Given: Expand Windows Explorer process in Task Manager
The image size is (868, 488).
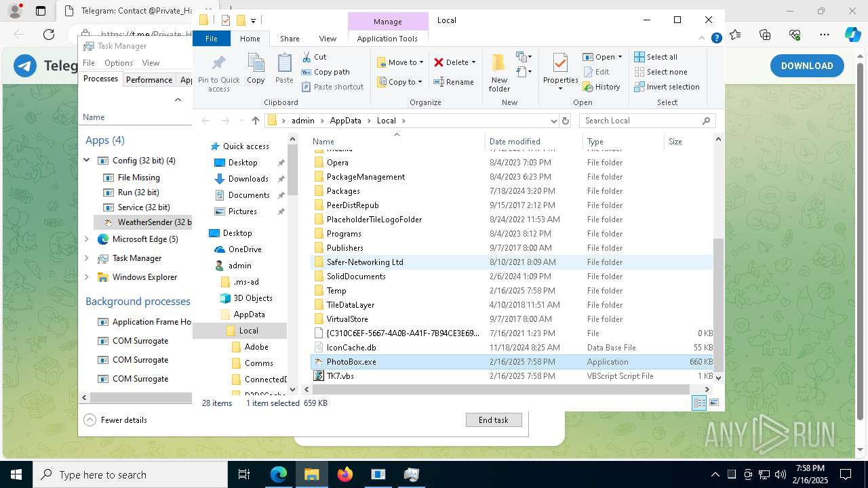Looking at the screenshot, I should tap(87, 277).
